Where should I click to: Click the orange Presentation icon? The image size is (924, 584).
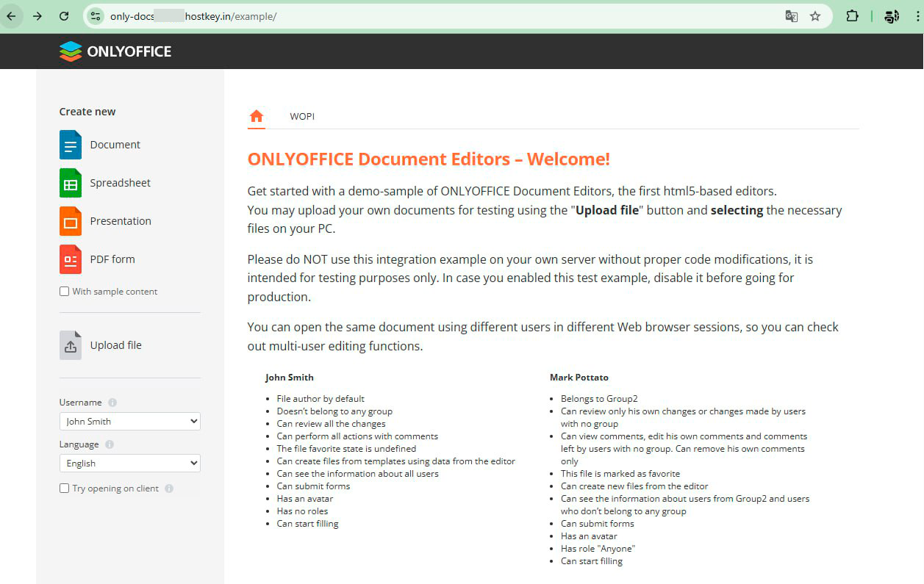coord(71,221)
